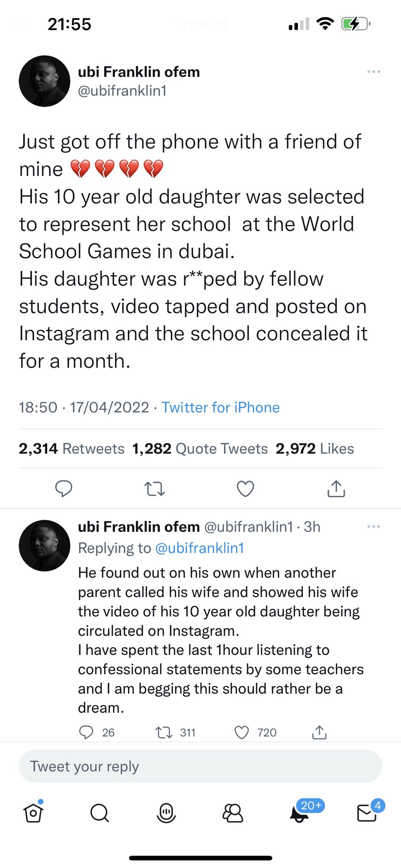Open the Search tab
This screenshot has height=868, width=401.
click(100, 812)
